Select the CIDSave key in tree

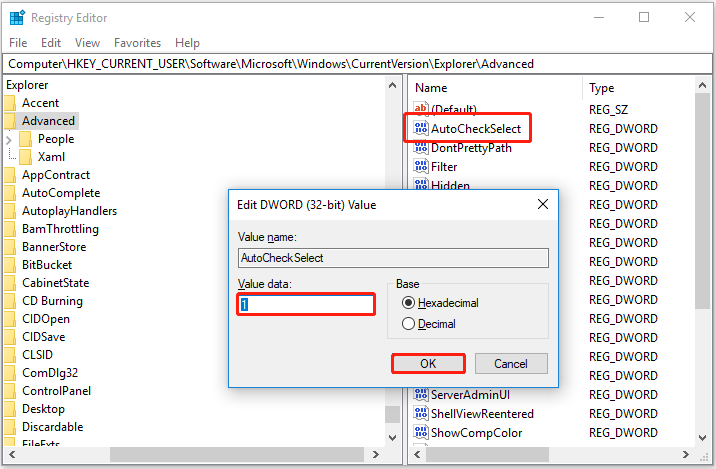pos(43,337)
